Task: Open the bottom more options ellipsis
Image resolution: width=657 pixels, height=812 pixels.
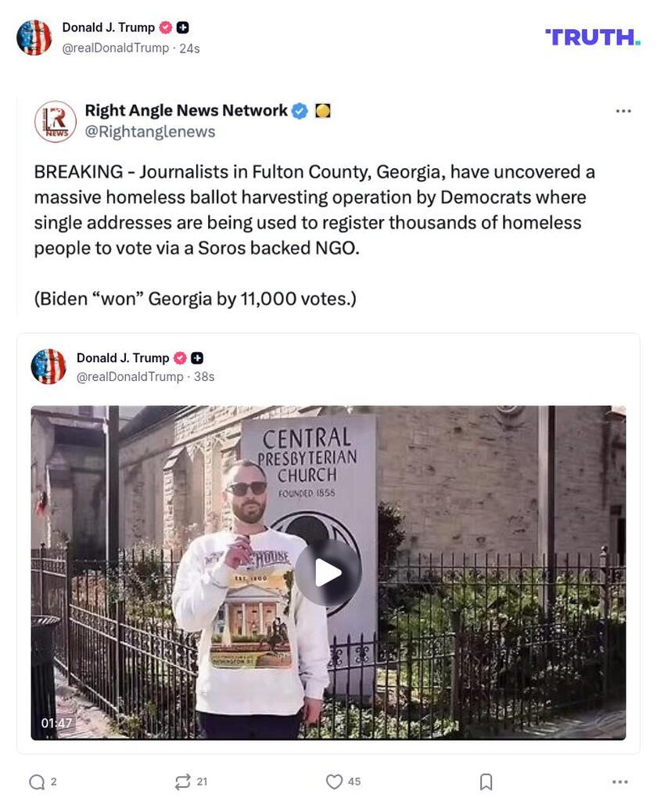Action: click(x=619, y=781)
